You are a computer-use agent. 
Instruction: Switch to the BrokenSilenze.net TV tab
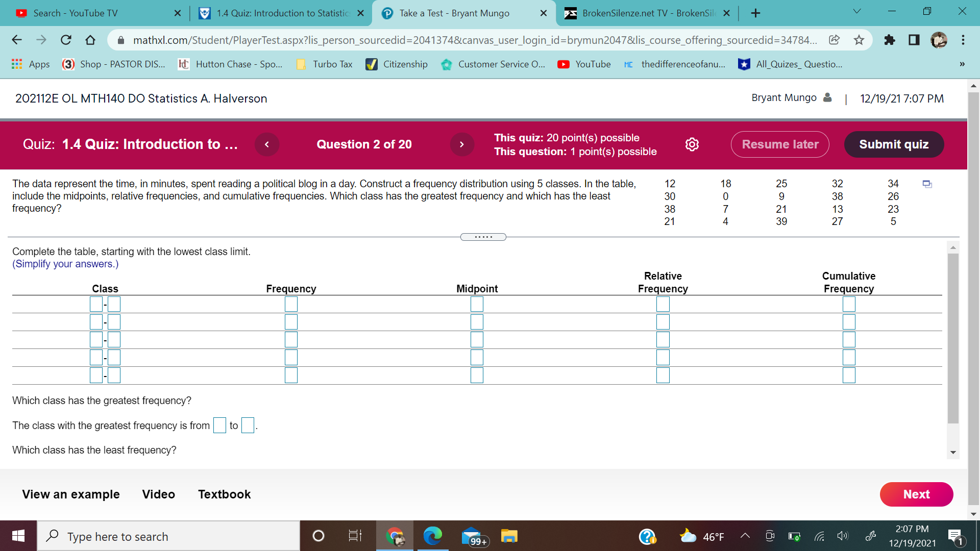tap(648, 13)
